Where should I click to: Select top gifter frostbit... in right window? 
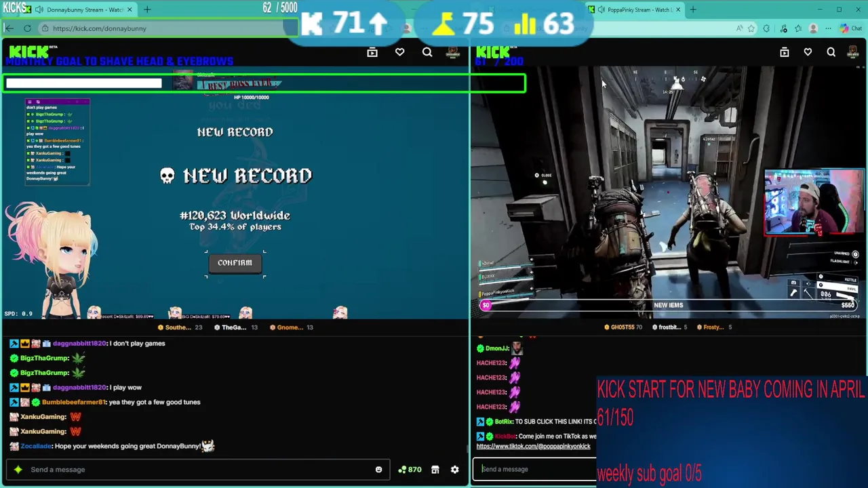[x=669, y=327]
